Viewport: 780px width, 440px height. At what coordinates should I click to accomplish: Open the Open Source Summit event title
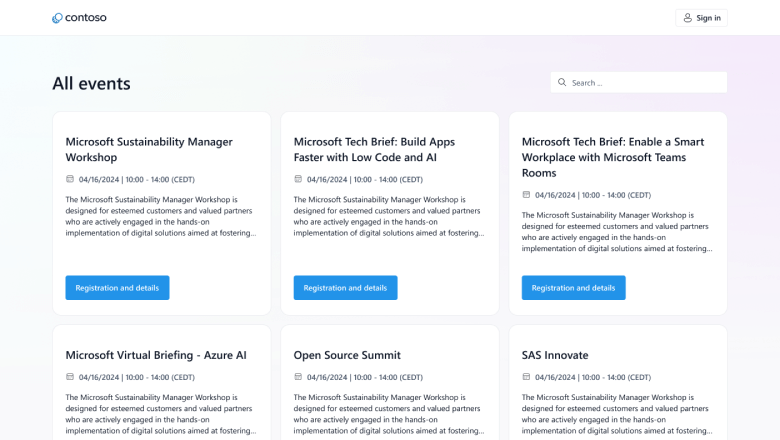pyautogui.click(x=346, y=355)
